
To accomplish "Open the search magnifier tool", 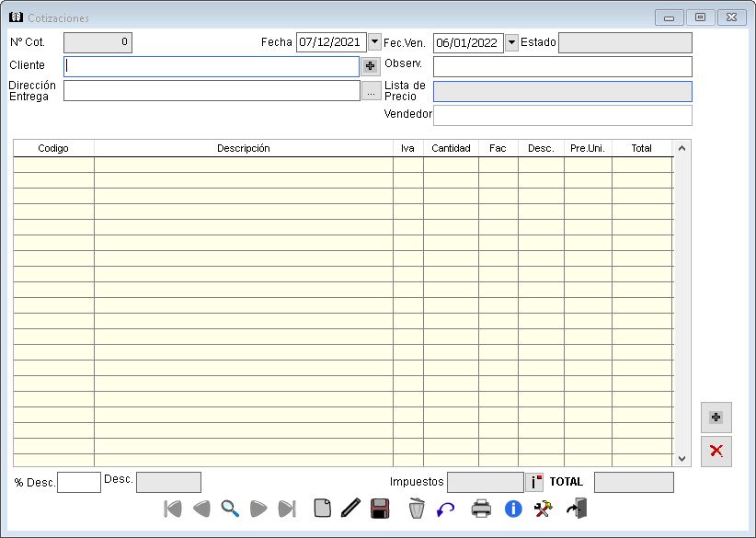I will [x=230, y=509].
